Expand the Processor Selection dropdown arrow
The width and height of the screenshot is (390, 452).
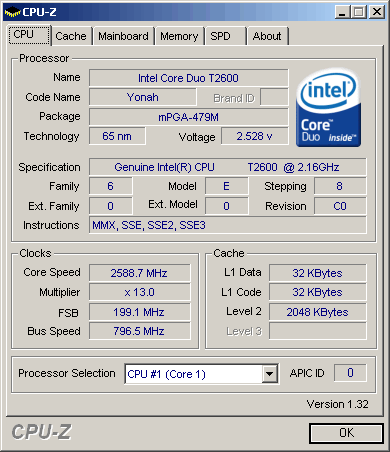pos(270,374)
